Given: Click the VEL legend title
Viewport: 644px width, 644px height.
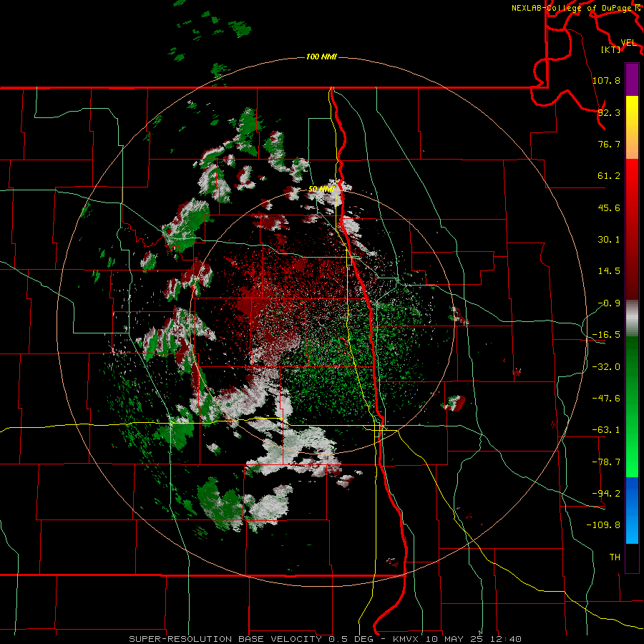Looking at the screenshot, I should [x=629, y=43].
